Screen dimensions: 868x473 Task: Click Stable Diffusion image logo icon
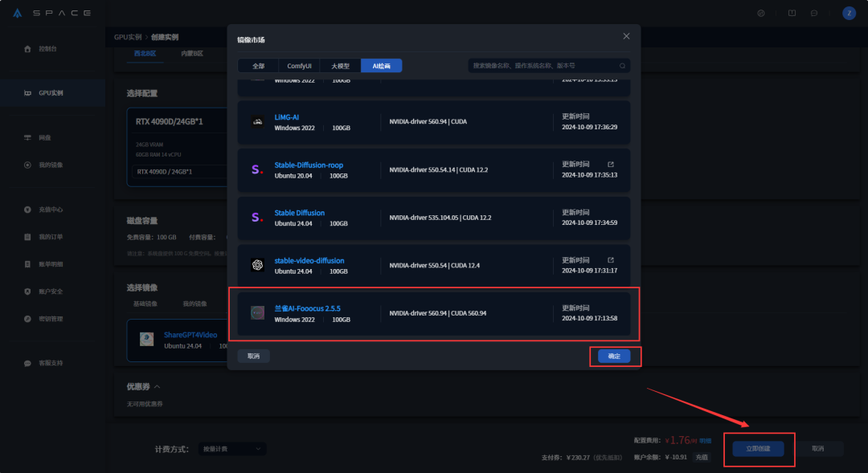[257, 218]
